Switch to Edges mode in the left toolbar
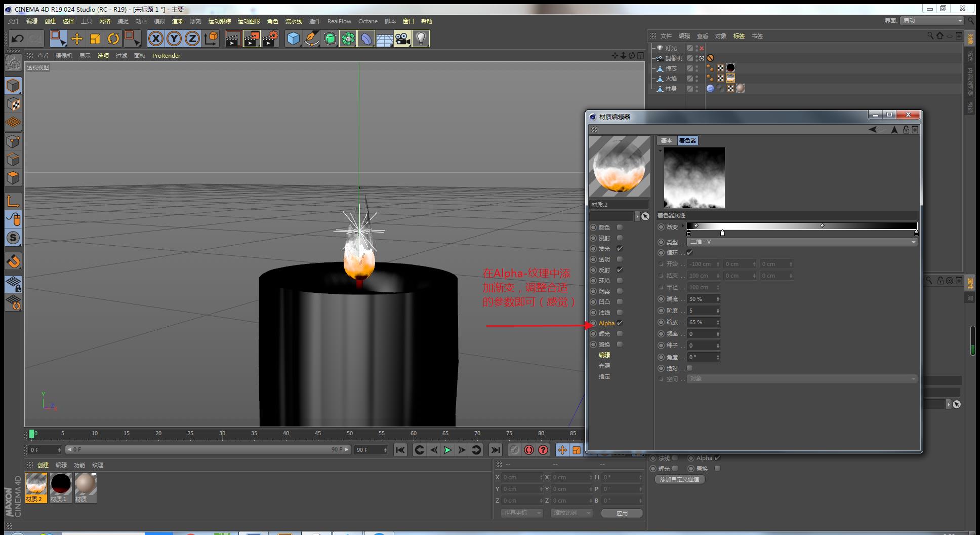 pos(13,160)
